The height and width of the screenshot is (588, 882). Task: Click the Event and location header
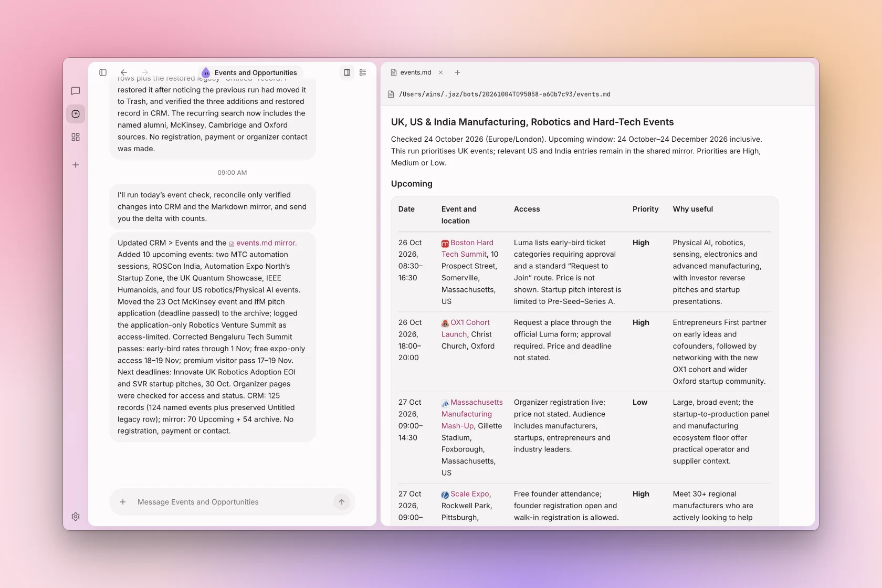[459, 215]
